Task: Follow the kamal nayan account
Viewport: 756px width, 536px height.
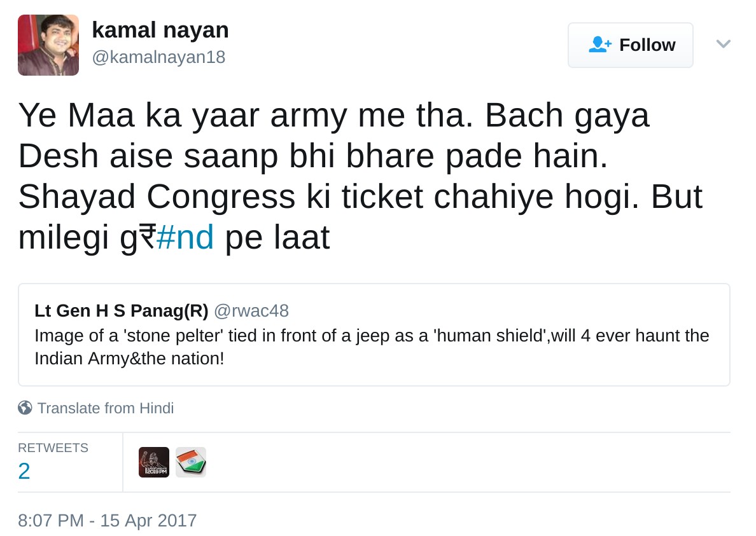Action: [630, 45]
